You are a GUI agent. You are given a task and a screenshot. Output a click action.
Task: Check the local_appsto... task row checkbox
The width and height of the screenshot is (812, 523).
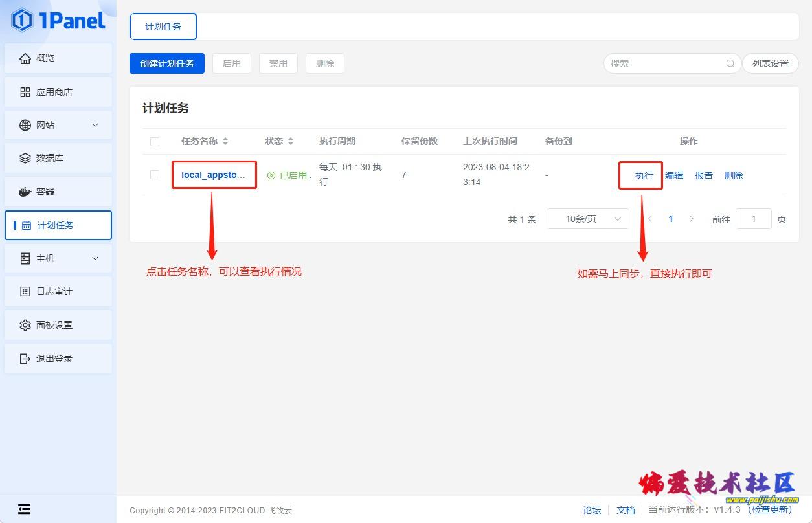(x=155, y=175)
